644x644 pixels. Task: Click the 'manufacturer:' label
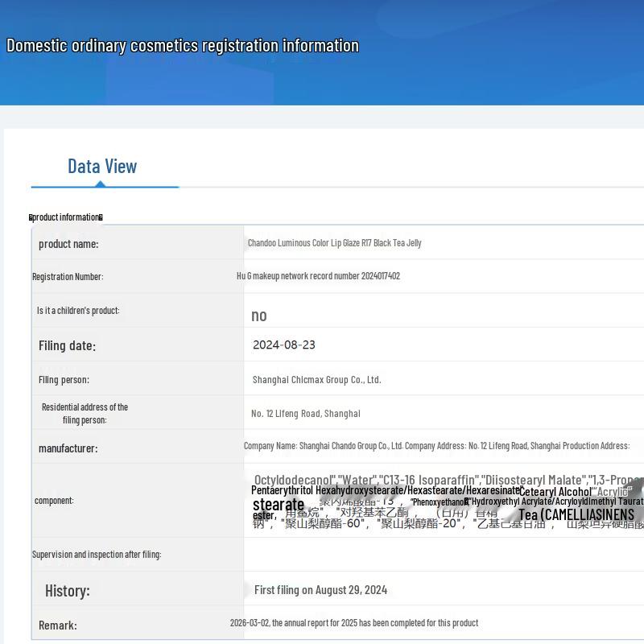pyautogui.click(x=68, y=448)
